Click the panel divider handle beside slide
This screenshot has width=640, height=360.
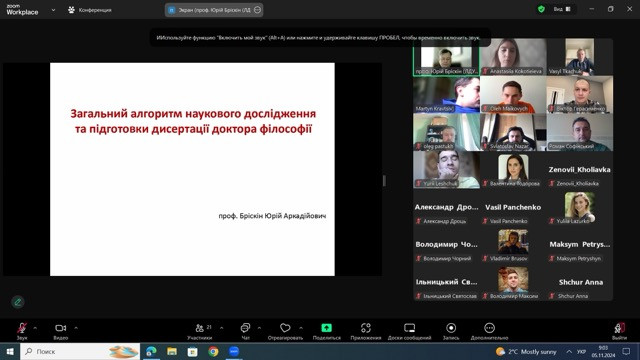(x=384, y=180)
